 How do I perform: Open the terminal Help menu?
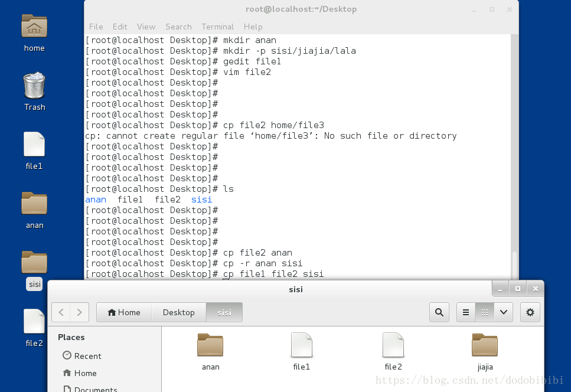[x=253, y=27]
